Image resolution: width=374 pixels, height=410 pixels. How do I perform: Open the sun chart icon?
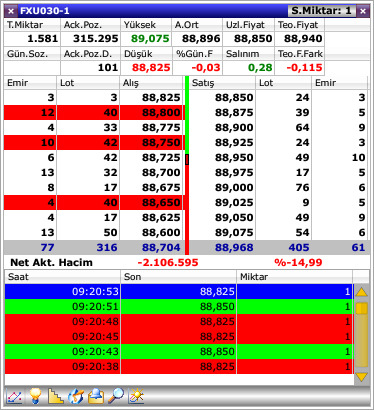(x=136, y=396)
